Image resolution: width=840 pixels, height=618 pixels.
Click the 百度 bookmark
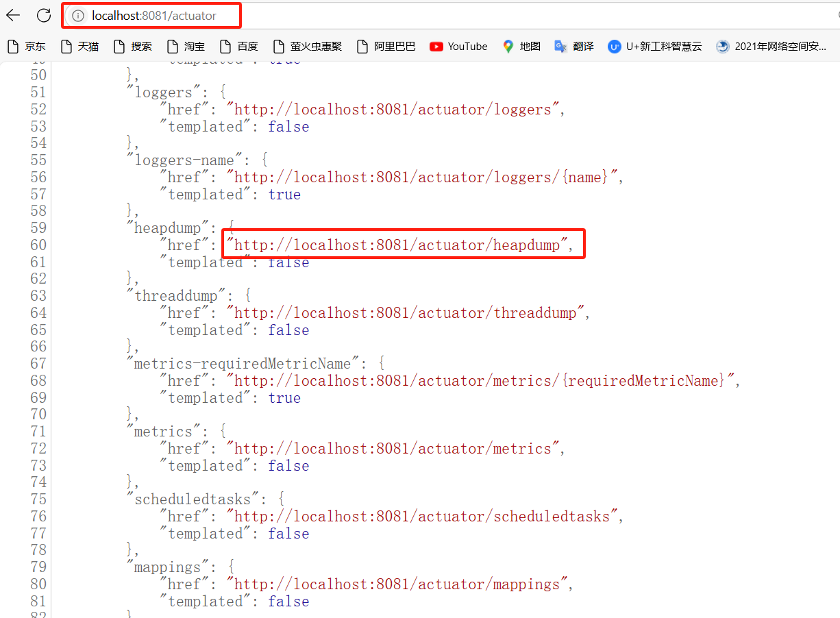[239, 47]
